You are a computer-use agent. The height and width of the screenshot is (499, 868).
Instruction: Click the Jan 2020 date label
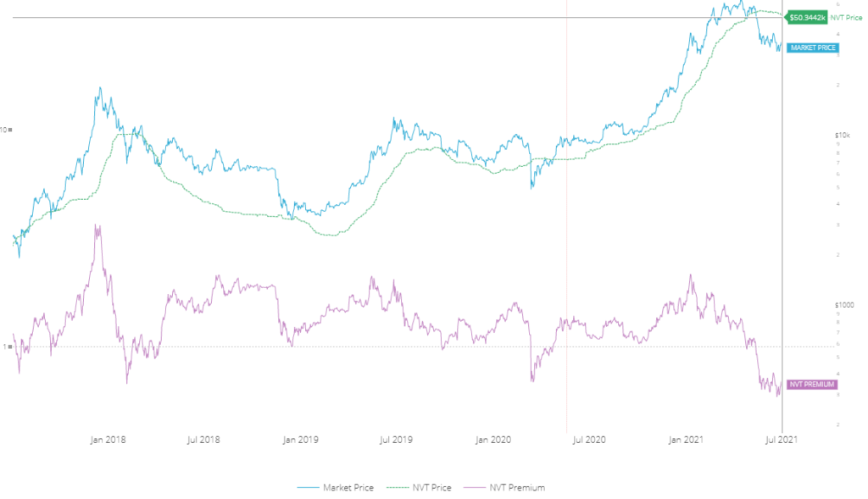[492, 440]
